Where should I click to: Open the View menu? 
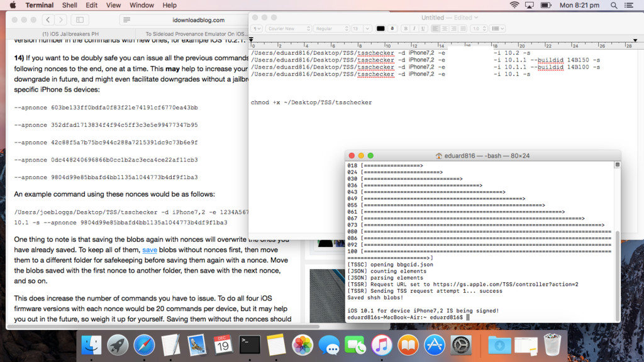click(113, 5)
